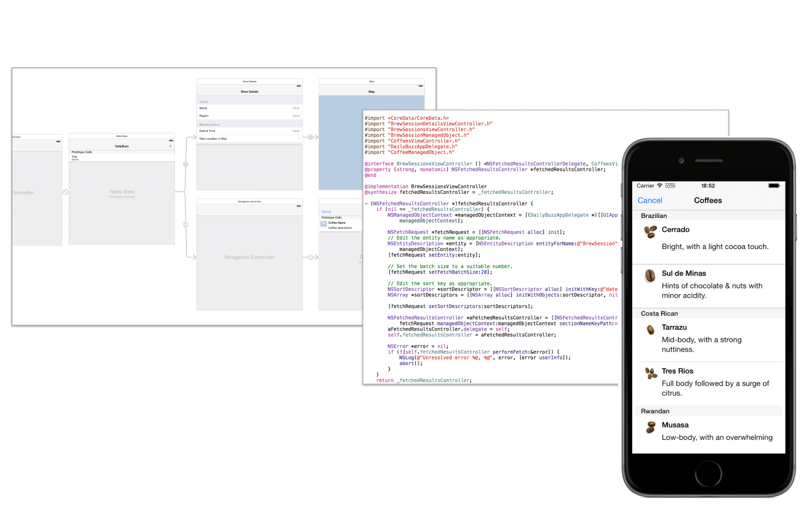Tap 'Bright, with a light cocoa touch.' description
The height and width of the screenshot is (532, 806).
click(715, 247)
